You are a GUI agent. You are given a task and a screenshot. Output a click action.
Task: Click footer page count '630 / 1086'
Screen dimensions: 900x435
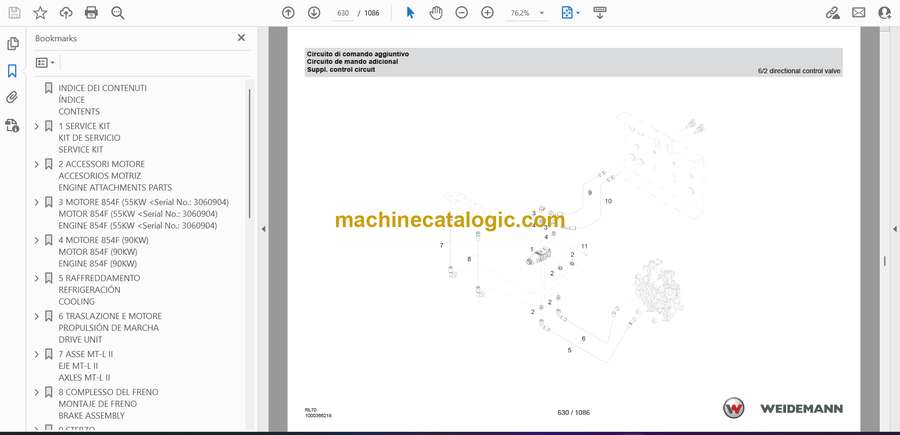coord(573,413)
